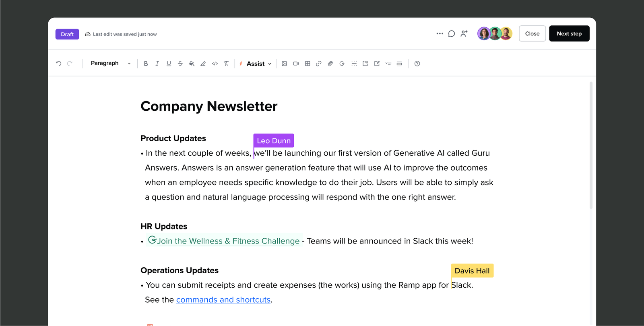This screenshot has height=326, width=644.
Task: Click the collapsible section block icon
Action: pyautogui.click(x=399, y=64)
